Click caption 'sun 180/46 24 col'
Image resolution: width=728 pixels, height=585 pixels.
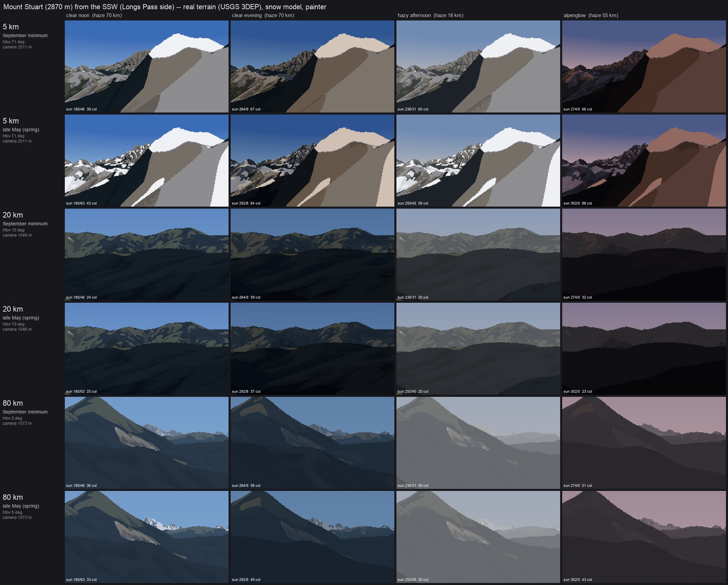click(x=82, y=298)
